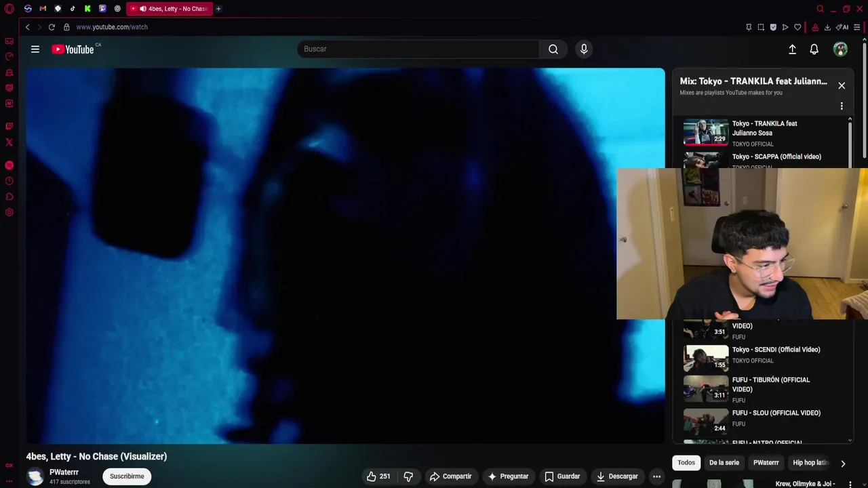Screen dimensions: 868x488
Task: Like the video (251 likes)
Action: 378,476
